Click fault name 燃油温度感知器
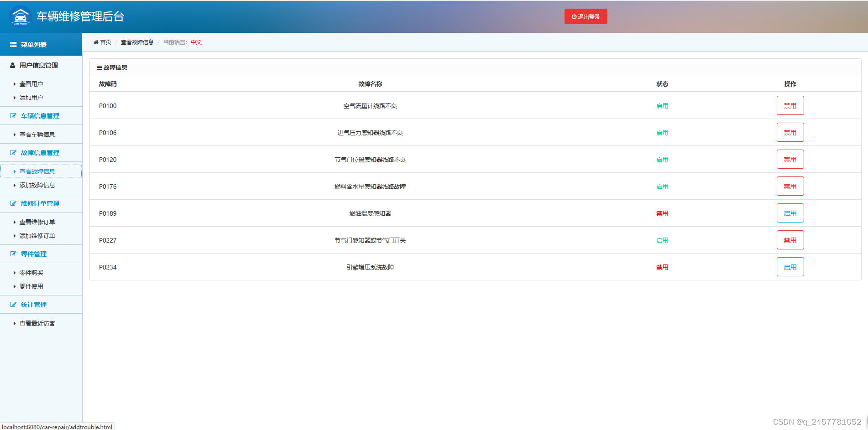The width and height of the screenshot is (868, 430). [x=370, y=213]
